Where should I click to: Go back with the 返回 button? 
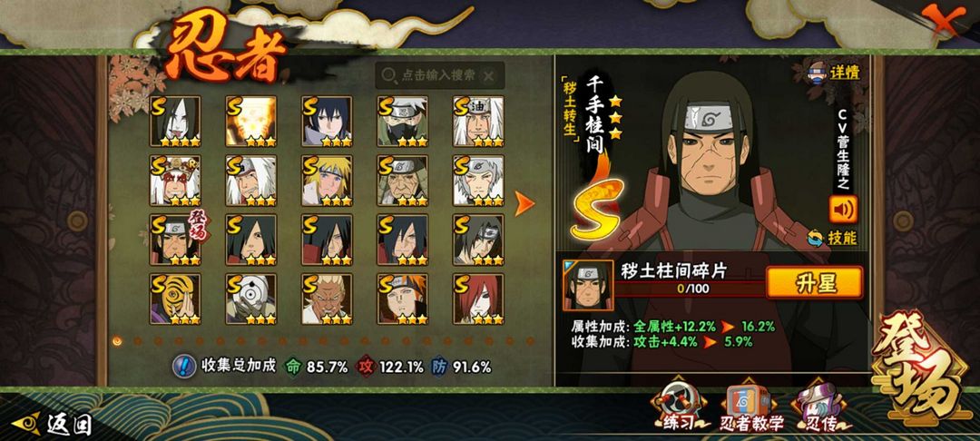(53, 424)
